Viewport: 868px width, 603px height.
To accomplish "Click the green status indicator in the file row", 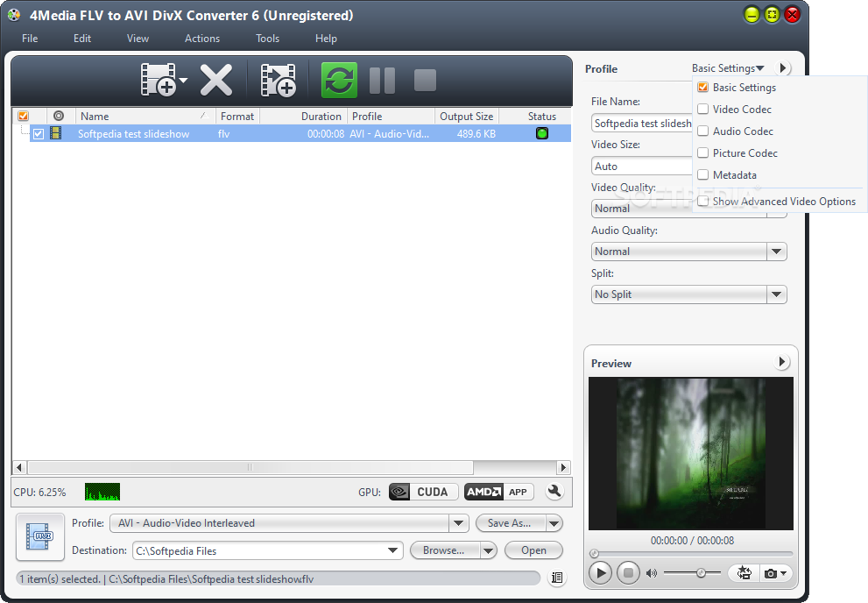I will coord(542,133).
